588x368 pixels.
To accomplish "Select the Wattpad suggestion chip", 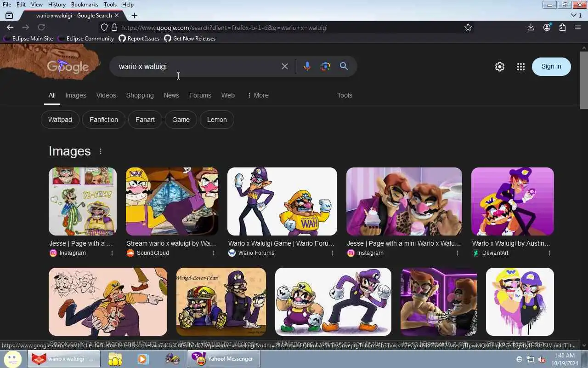I will [60, 120].
